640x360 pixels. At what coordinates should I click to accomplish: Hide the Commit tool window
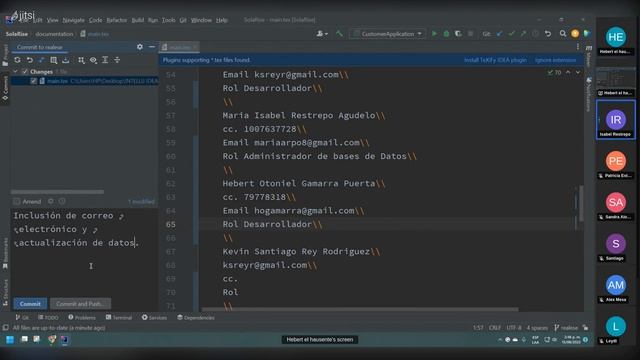[151, 47]
